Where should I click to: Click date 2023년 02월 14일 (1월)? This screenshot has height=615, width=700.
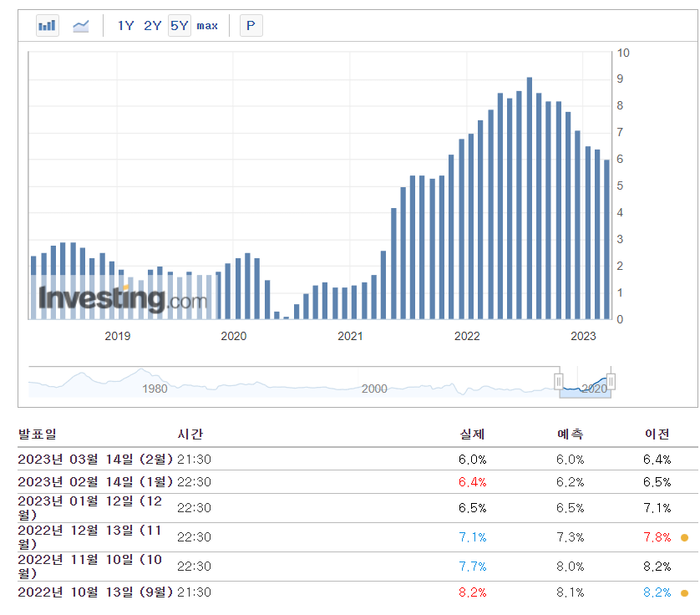(95, 482)
